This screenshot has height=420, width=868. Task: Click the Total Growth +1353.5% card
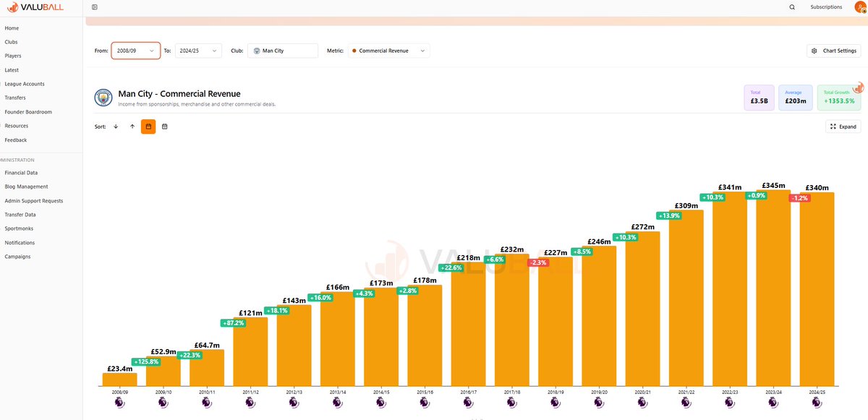coord(839,98)
